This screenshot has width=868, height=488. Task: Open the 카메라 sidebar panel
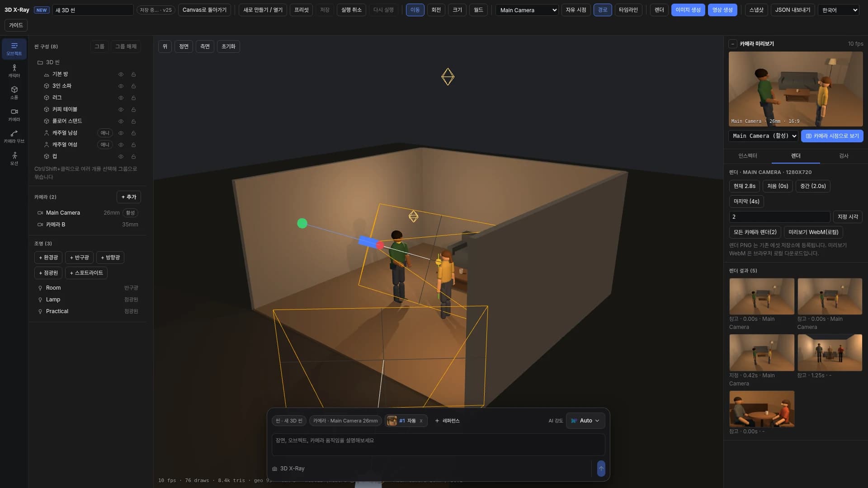(x=14, y=115)
